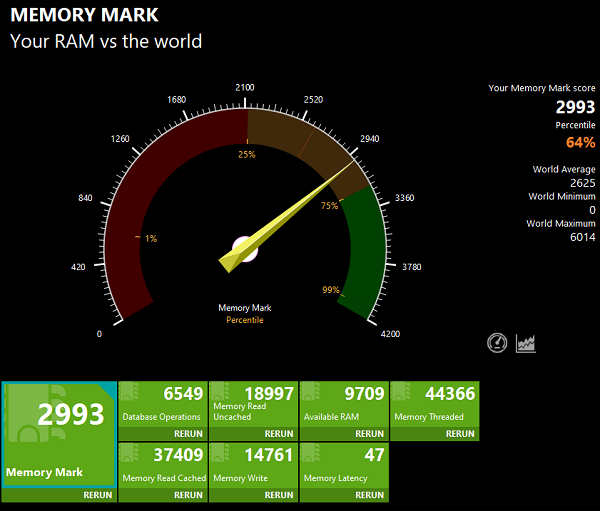
Task: Open the distribution chart view icon
Action: pos(526,343)
